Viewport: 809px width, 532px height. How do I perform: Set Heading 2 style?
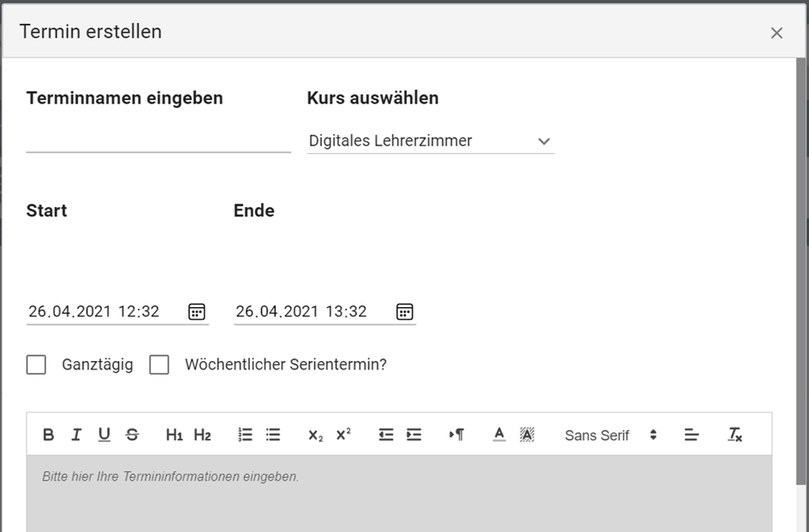[x=202, y=435]
